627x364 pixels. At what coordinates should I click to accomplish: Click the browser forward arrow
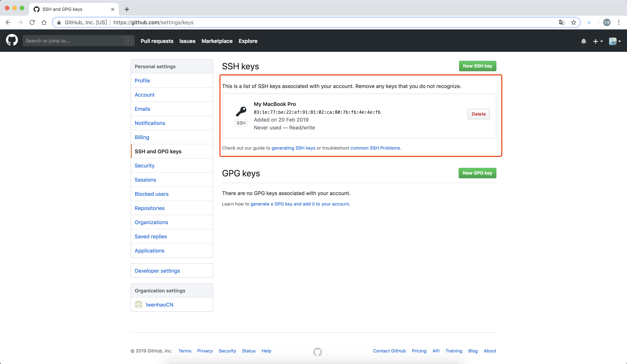click(20, 22)
